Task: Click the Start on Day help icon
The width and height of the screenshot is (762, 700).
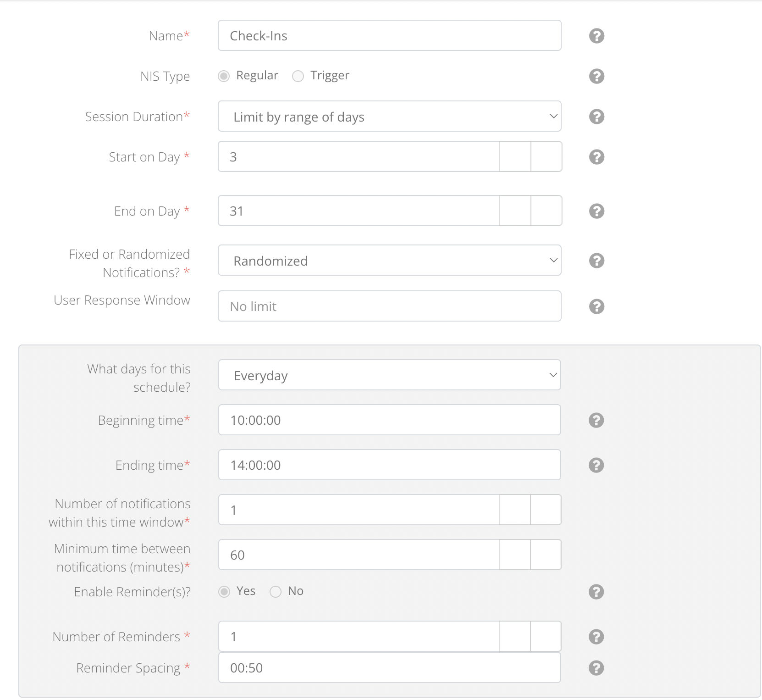Action: click(x=596, y=157)
